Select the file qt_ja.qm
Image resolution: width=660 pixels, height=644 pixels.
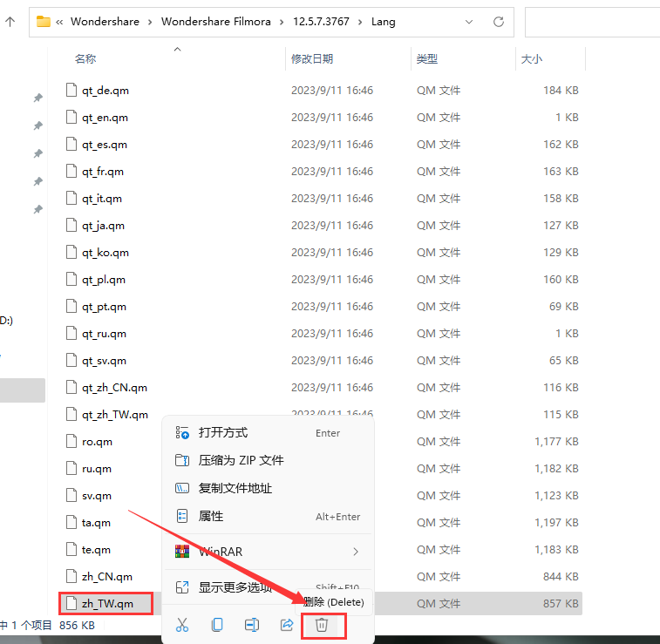coord(103,226)
